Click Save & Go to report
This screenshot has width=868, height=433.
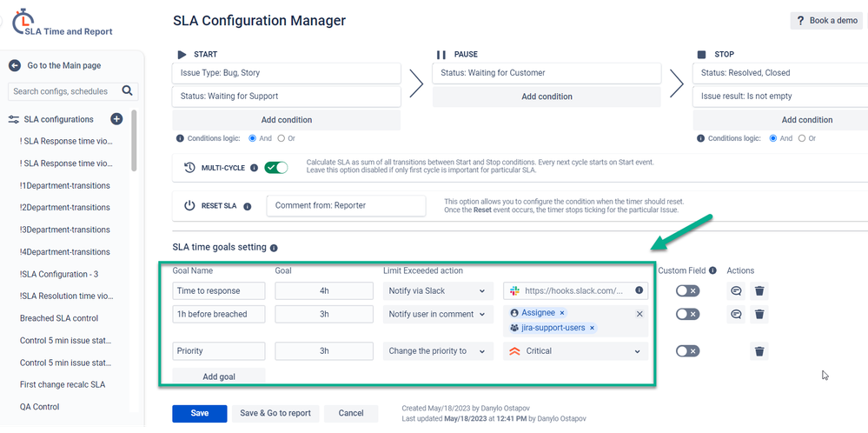(275, 414)
